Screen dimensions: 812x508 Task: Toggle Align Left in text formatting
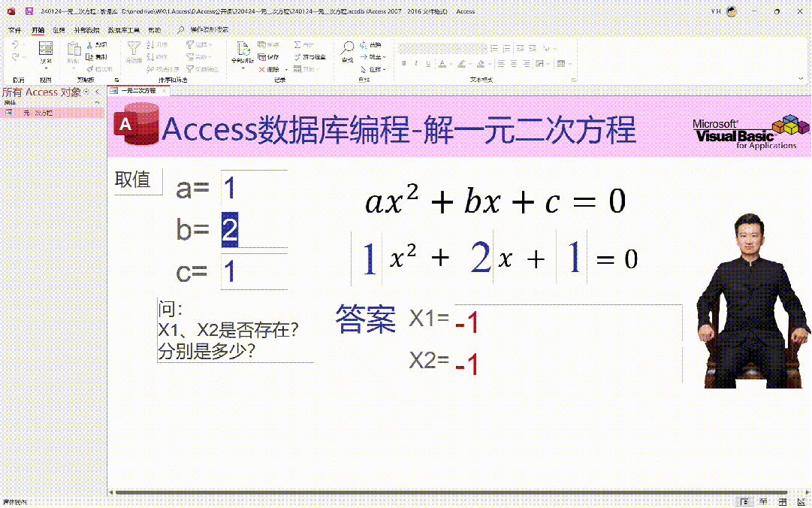501,64
